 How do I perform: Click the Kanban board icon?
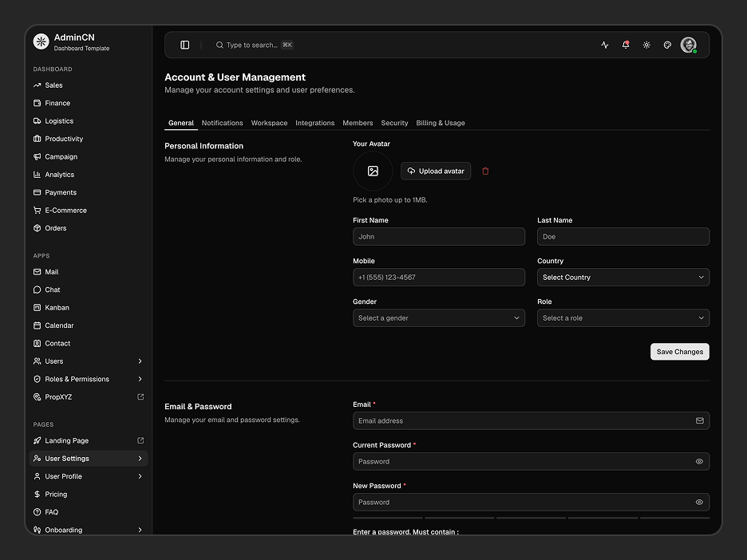coord(38,308)
